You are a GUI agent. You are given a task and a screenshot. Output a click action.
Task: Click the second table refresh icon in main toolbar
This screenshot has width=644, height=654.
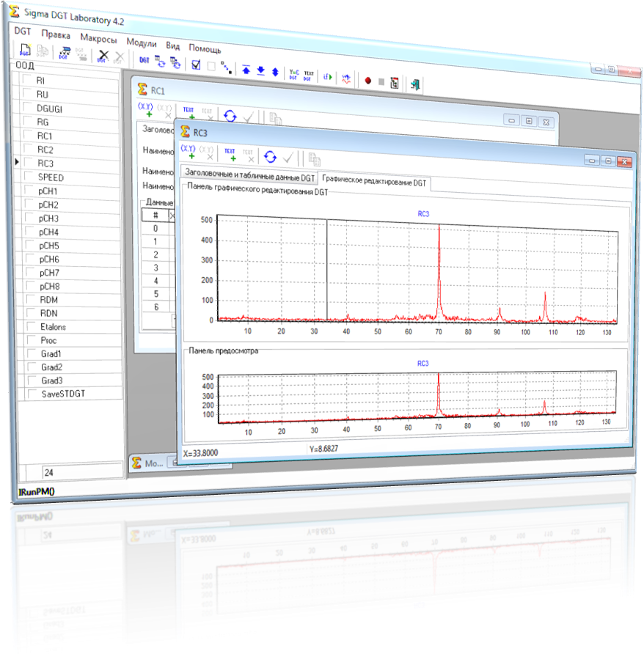click(x=175, y=63)
